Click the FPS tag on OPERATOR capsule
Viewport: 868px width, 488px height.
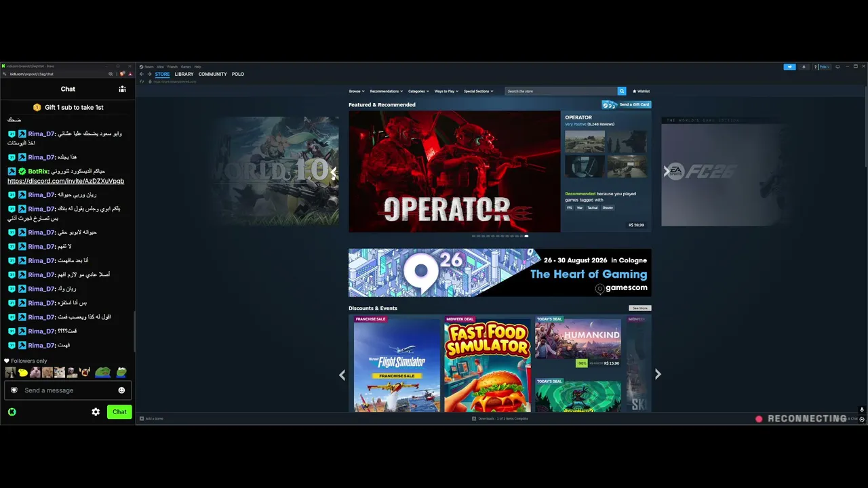point(570,207)
